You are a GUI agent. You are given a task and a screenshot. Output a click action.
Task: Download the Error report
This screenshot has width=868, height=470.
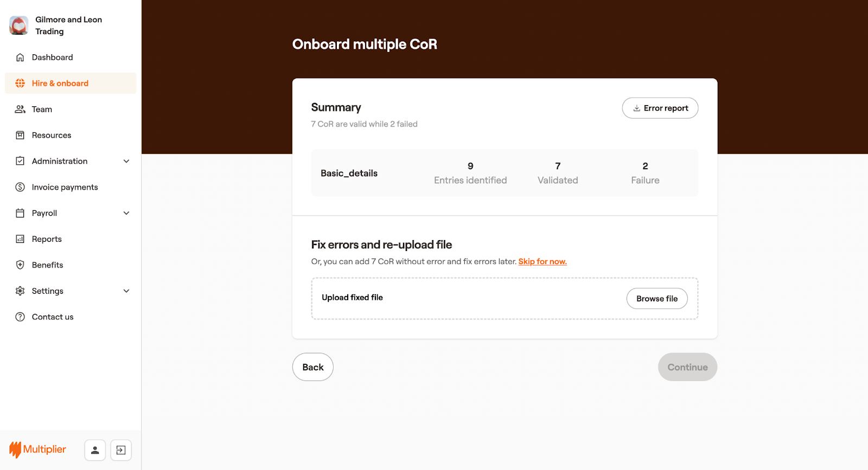click(x=660, y=108)
